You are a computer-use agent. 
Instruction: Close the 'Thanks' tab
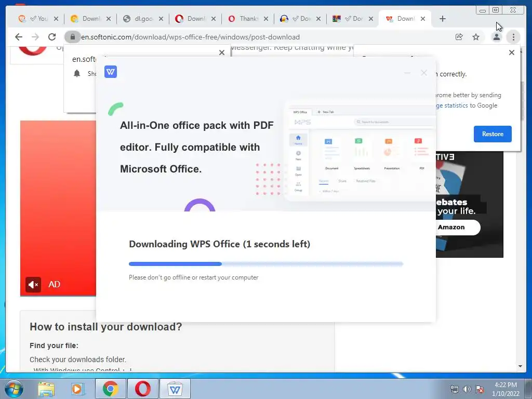click(266, 19)
